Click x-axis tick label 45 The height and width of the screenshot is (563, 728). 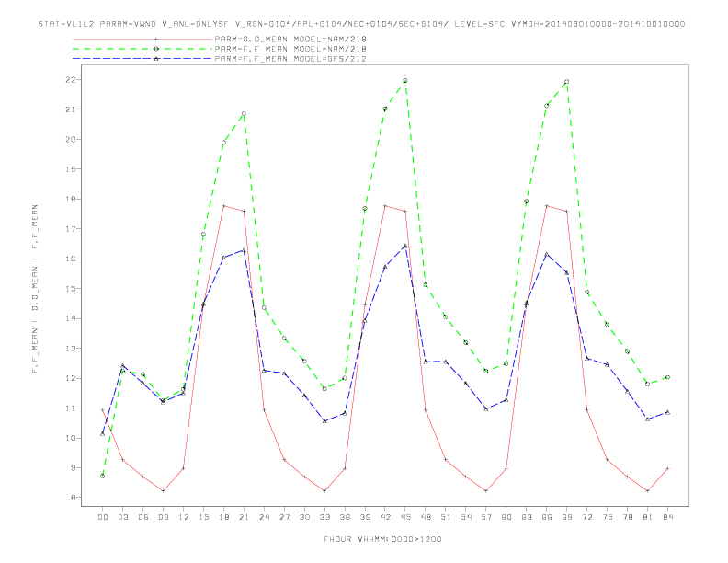tap(405, 517)
